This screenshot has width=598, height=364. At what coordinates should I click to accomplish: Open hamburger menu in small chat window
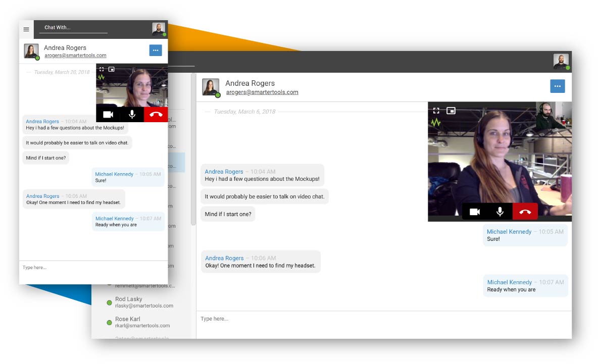coord(26,29)
